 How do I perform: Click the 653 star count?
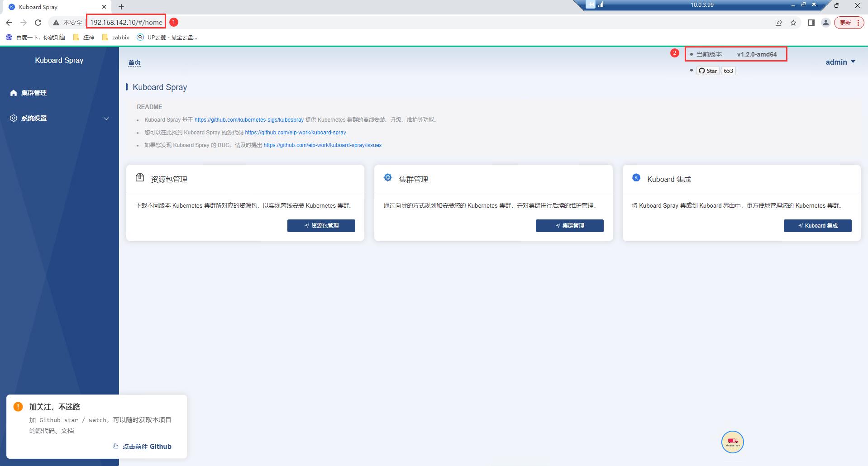click(x=728, y=71)
